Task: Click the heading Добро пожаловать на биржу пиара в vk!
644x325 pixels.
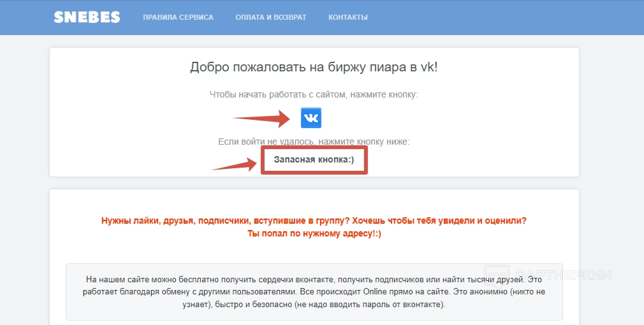Action: [x=314, y=68]
